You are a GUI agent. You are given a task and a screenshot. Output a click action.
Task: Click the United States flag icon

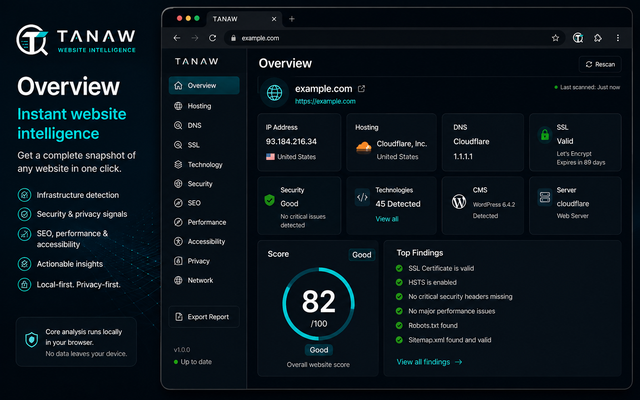coord(270,157)
